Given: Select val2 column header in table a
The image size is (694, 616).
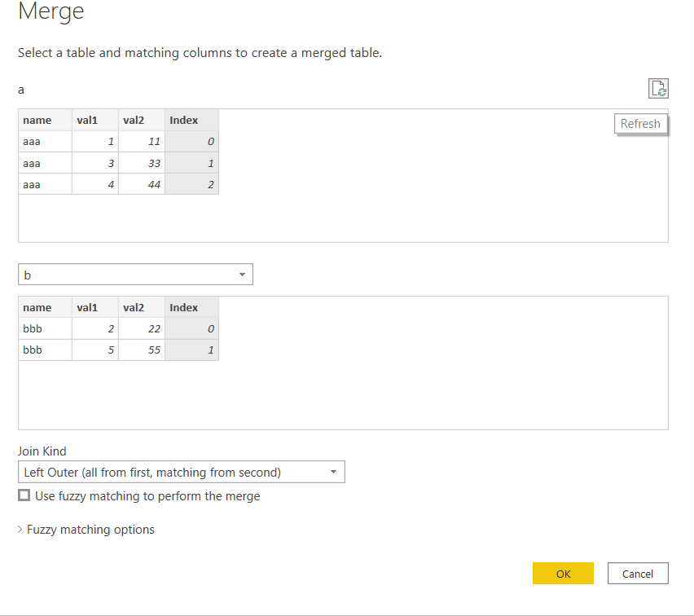Looking at the screenshot, I should coord(142,120).
